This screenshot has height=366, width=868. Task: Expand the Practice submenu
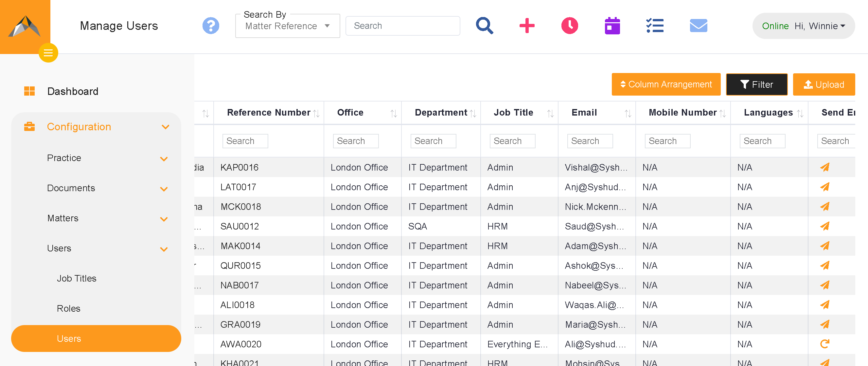point(164,159)
